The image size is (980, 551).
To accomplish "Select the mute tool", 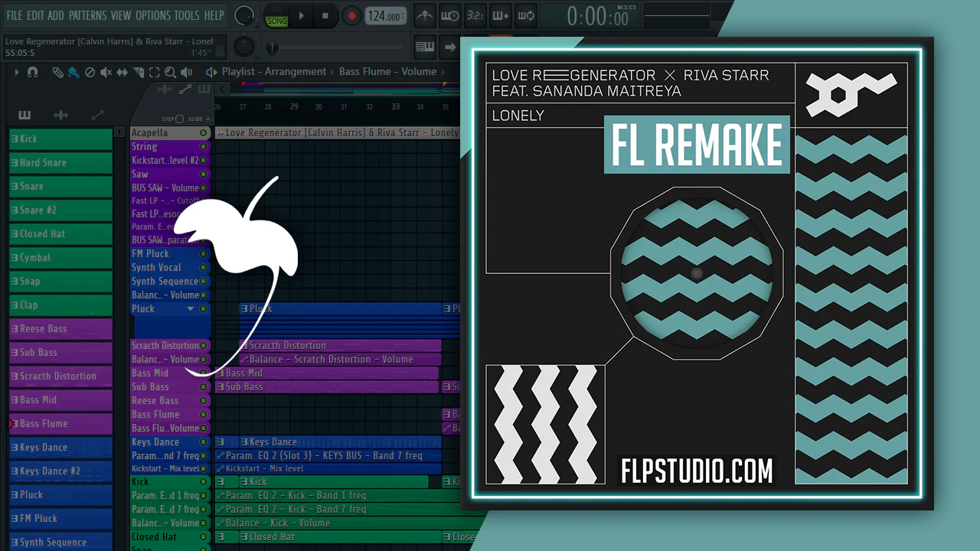I will coord(106,72).
